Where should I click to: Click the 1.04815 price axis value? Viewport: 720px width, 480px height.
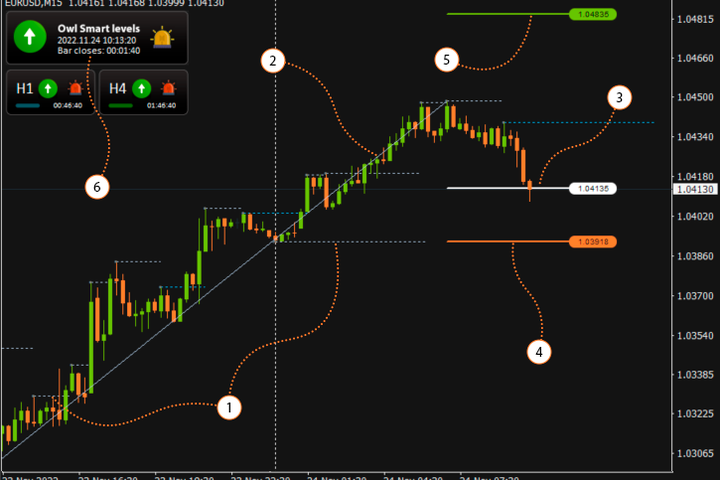(x=695, y=19)
